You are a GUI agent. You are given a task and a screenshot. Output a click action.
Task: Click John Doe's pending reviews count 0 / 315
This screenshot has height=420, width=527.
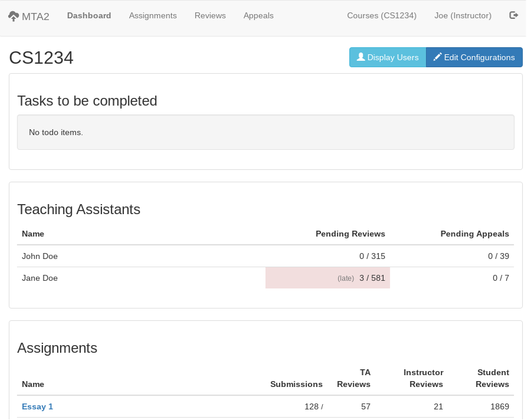point(372,256)
